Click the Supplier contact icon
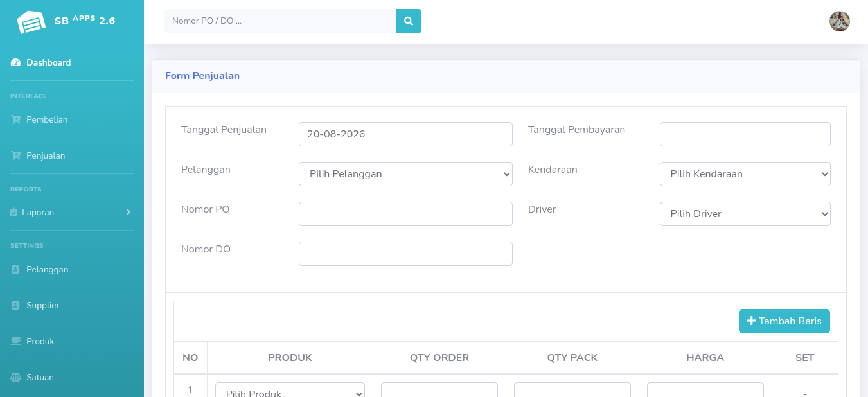Screen dimensions: 868x397 pos(15,305)
